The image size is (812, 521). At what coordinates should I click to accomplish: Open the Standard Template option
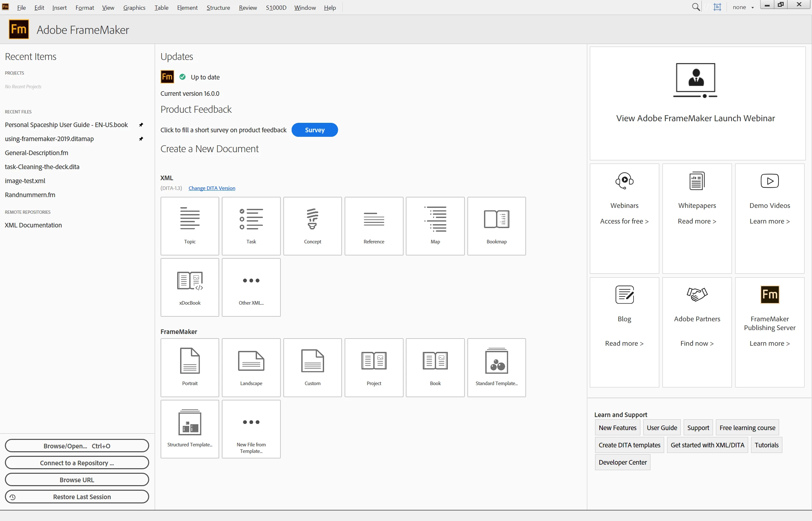[x=496, y=368]
